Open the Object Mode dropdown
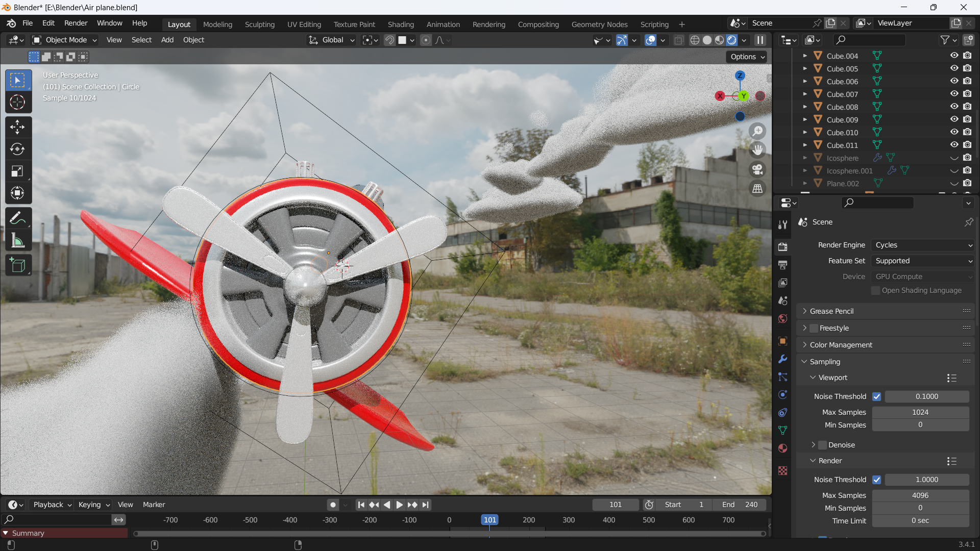This screenshot has height=551, width=980. pos(64,40)
